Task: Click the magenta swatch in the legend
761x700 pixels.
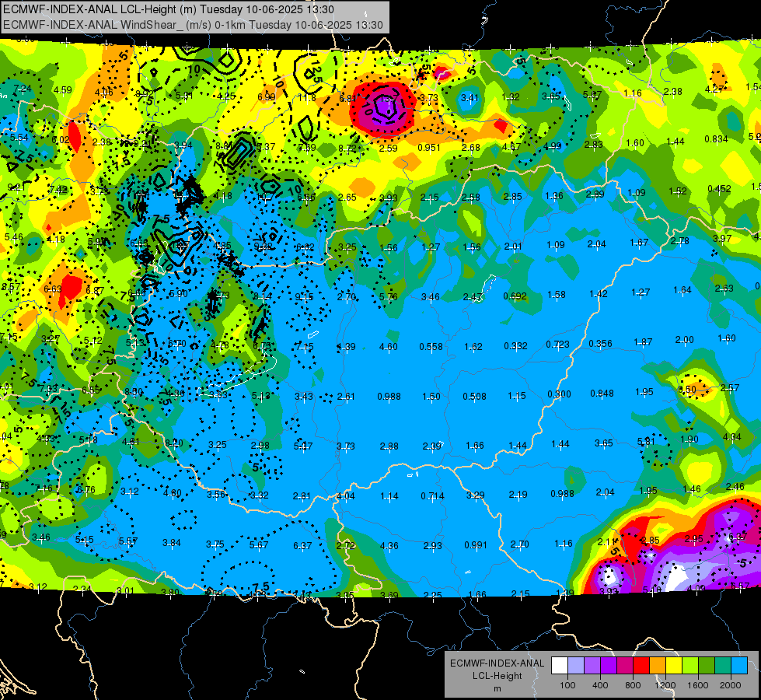Action: [625, 666]
